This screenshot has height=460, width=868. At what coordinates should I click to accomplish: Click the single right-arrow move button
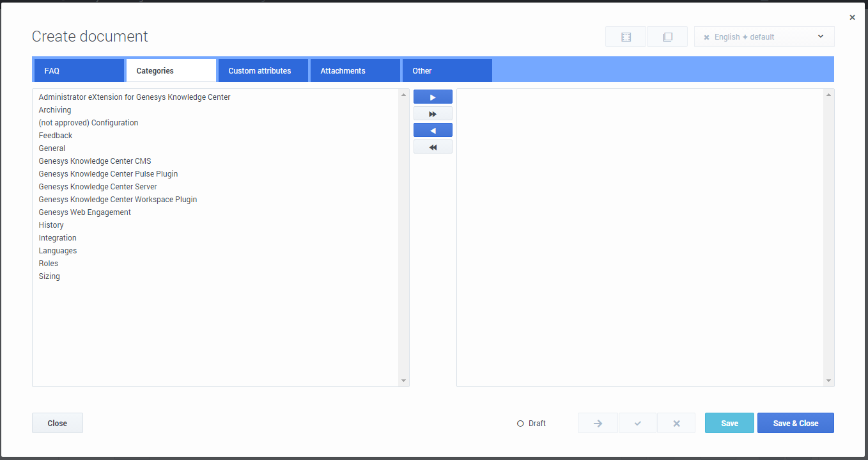tap(433, 97)
